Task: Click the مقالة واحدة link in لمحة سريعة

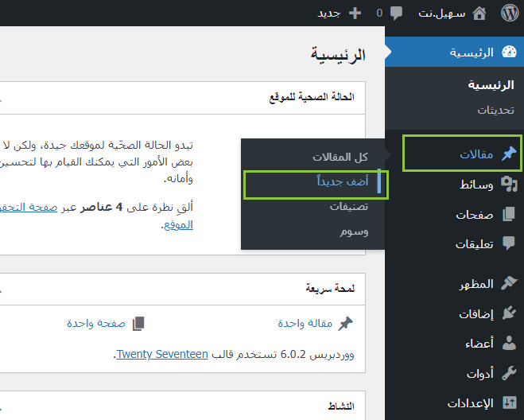Action: [305, 324]
